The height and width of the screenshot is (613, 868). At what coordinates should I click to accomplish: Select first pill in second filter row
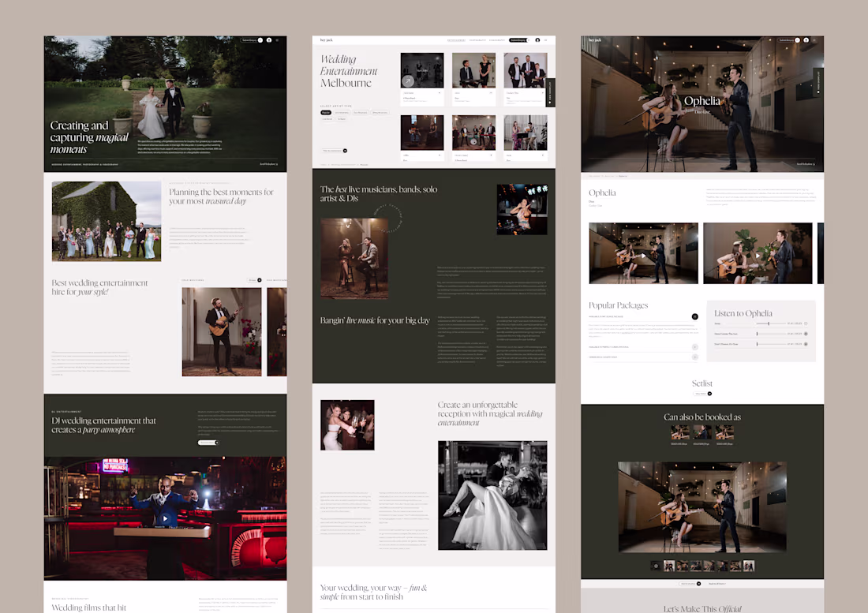327,119
